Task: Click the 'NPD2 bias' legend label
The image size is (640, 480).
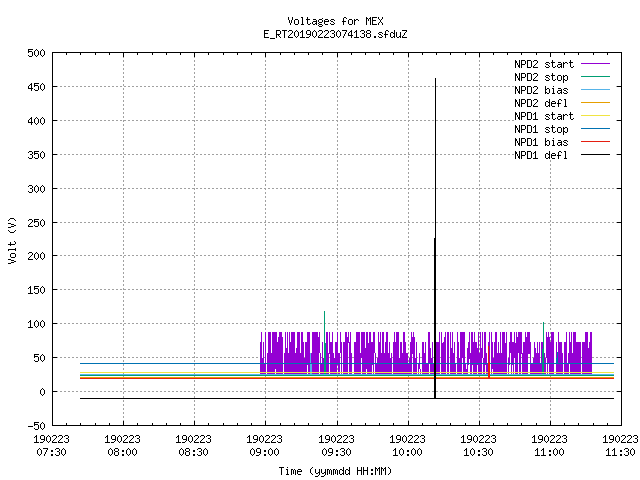Action: click(x=541, y=90)
